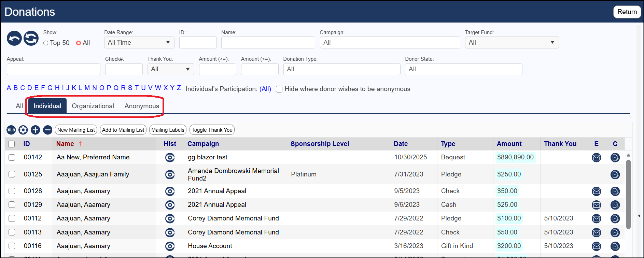The height and width of the screenshot is (258, 644).
Task: Click the New Mailing List button
Action: (x=76, y=130)
